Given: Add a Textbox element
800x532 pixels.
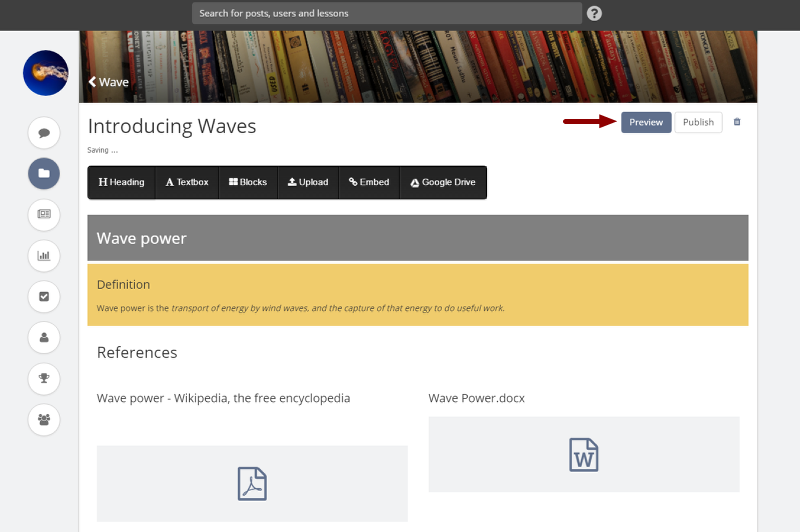Looking at the screenshot, I should point(187,182).
